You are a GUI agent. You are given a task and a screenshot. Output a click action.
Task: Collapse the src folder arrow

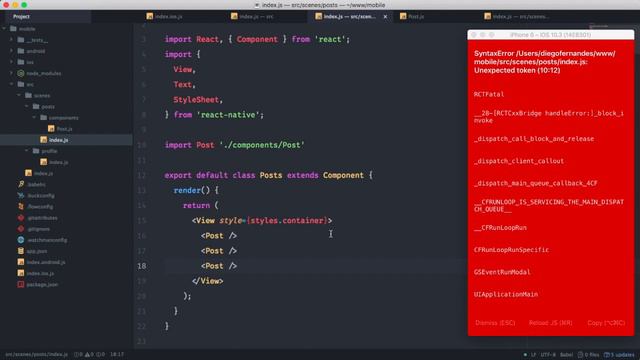click(x=11, y=84)
